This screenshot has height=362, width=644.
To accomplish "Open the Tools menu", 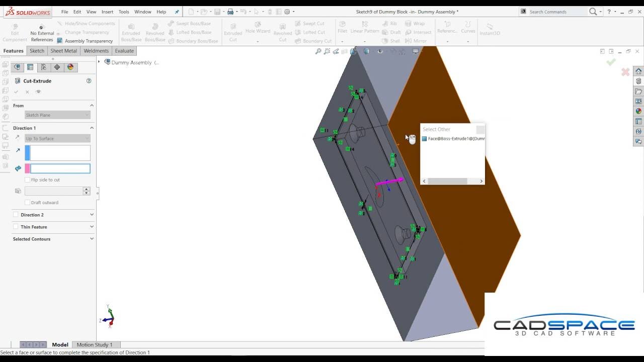I will 124,12.
